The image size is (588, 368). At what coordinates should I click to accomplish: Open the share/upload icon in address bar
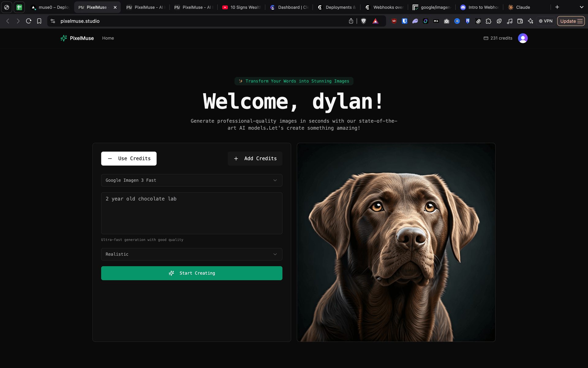(x=351, y=21)
